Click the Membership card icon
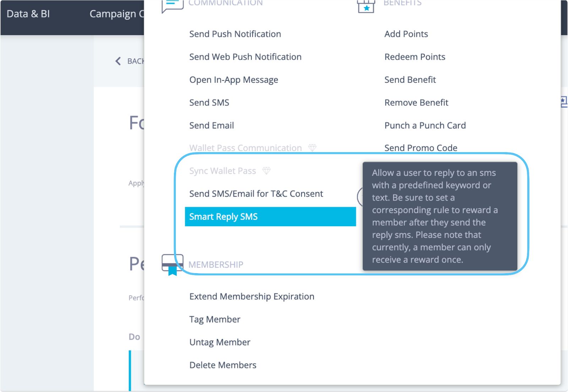This screenshot has width=568, height=392. (x=172, y=264)
